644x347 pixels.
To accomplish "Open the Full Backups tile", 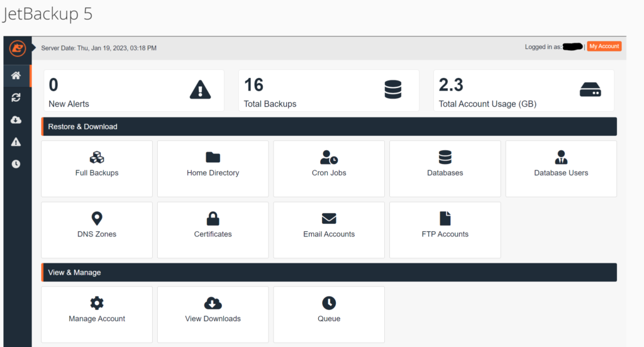I will pyautogui.click(x=97, y=168).
